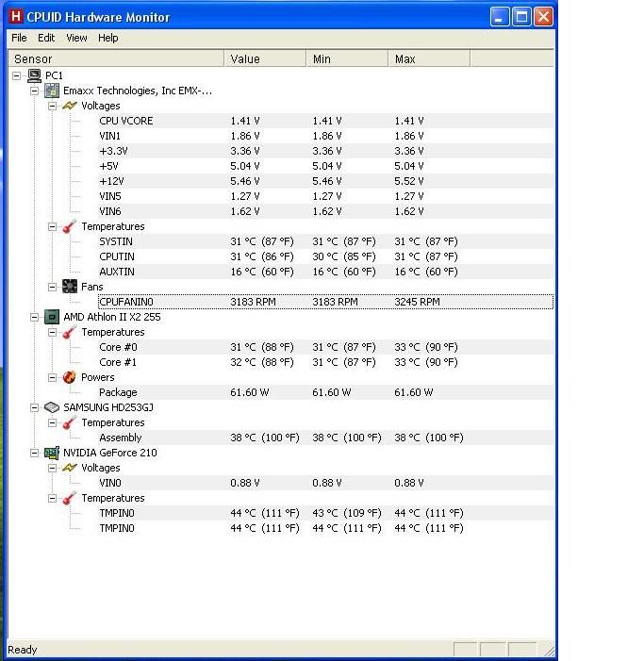Select the VIN6 row
The width and height of the screenshot is (644, 661).
pyautogui.click(x=325, y=211)
